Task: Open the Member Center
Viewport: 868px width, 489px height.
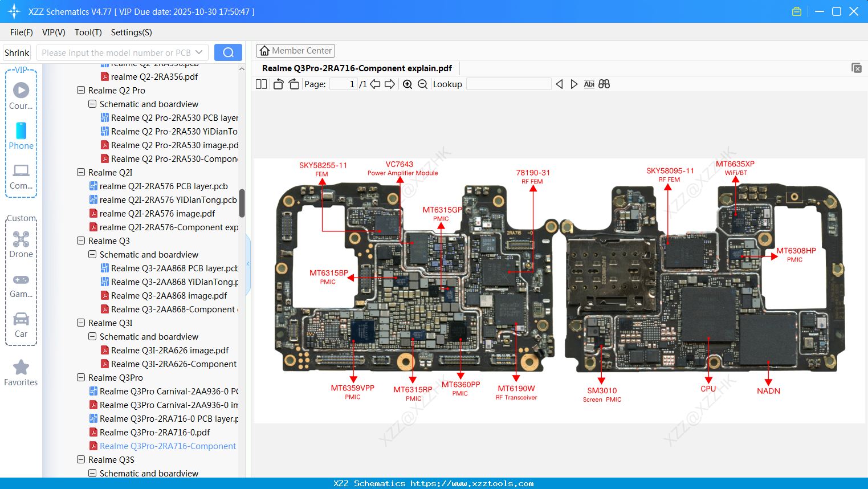Action: pos(295,50)
